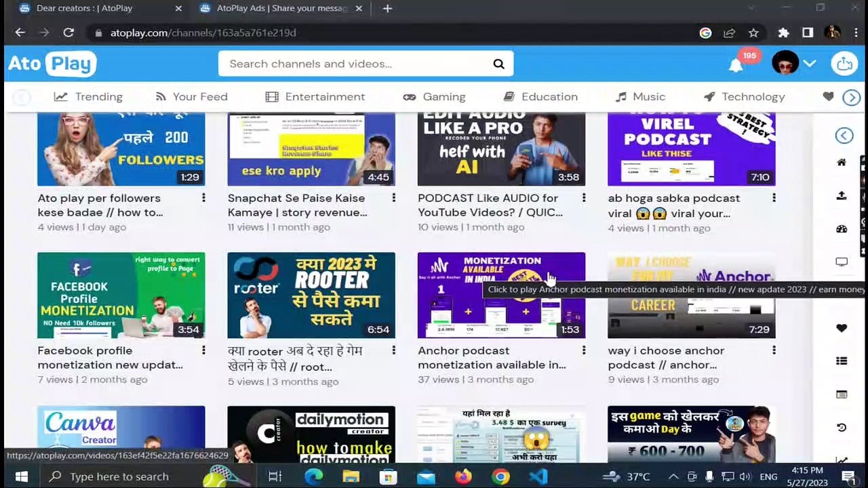Image resolution: width=868 pixels, height=488 pixels.
Task: Open Chrome side panel icon
Action: [x=808, y=33]
